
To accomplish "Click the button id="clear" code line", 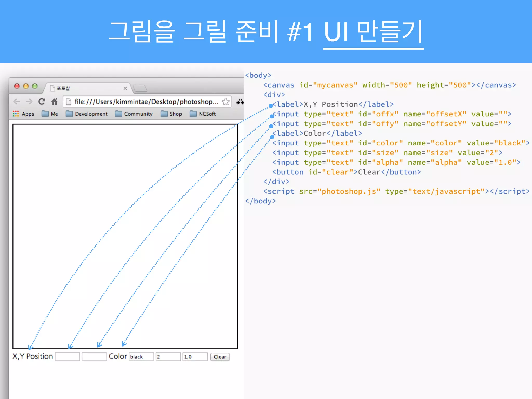I will 347,172.
